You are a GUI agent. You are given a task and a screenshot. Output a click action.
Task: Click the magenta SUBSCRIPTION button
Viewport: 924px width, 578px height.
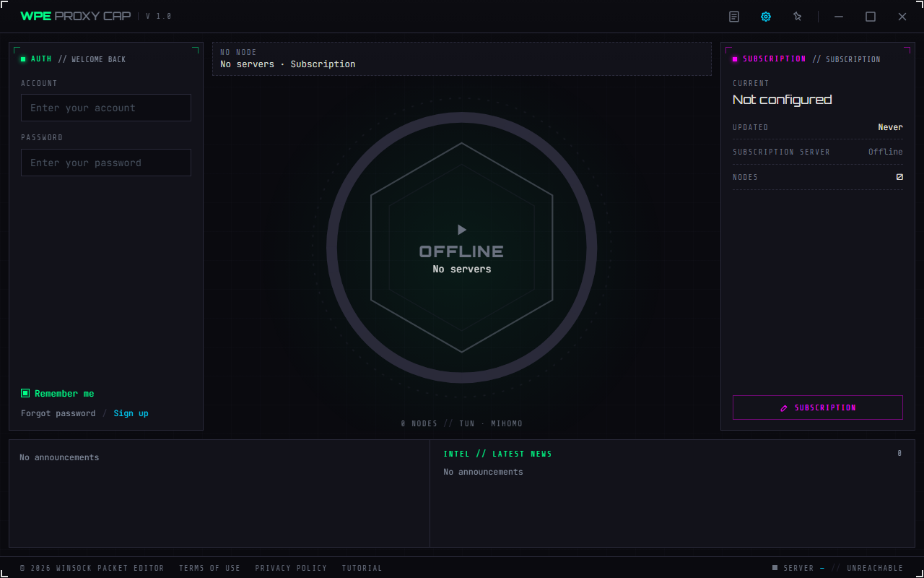tap(818, 407)
